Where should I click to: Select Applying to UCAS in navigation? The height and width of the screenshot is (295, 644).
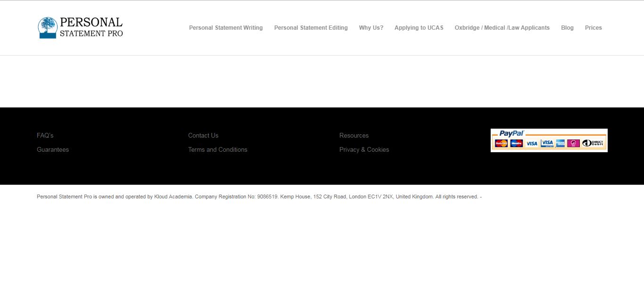[418, 28]
